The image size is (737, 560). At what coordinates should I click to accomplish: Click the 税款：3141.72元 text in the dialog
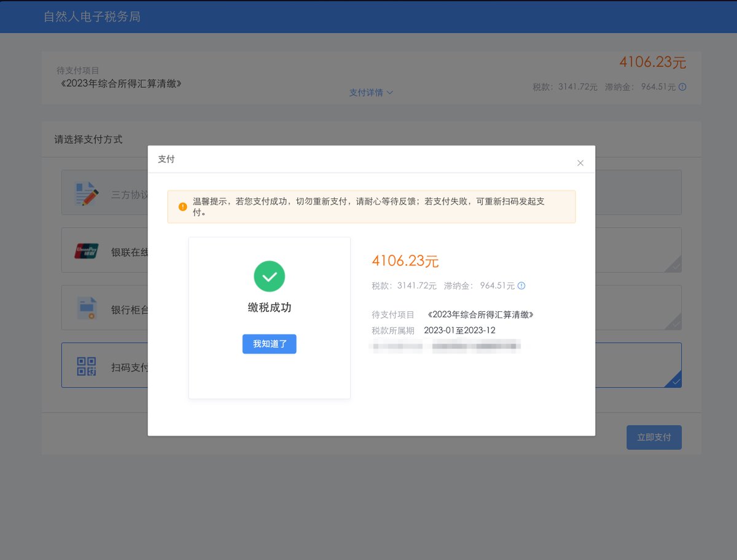tap(404, 286)
